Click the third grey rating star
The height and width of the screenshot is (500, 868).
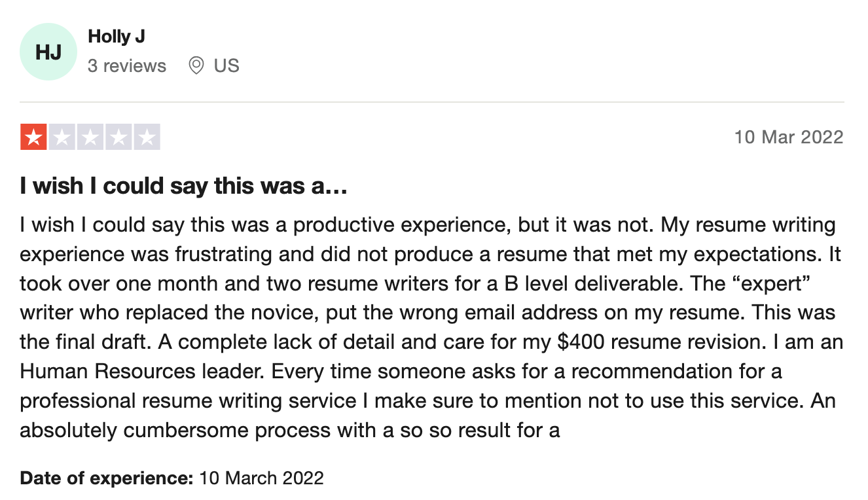pyautogui.click(x=90, y=137)
